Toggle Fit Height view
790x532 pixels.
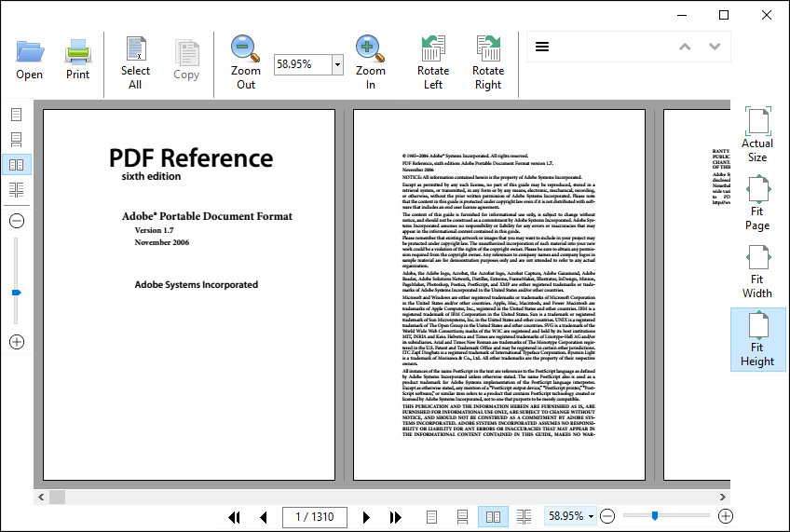[x=757, y=339]
